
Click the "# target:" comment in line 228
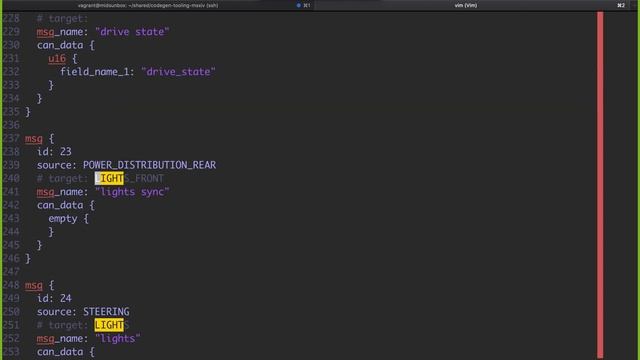(x=62, y=19)
